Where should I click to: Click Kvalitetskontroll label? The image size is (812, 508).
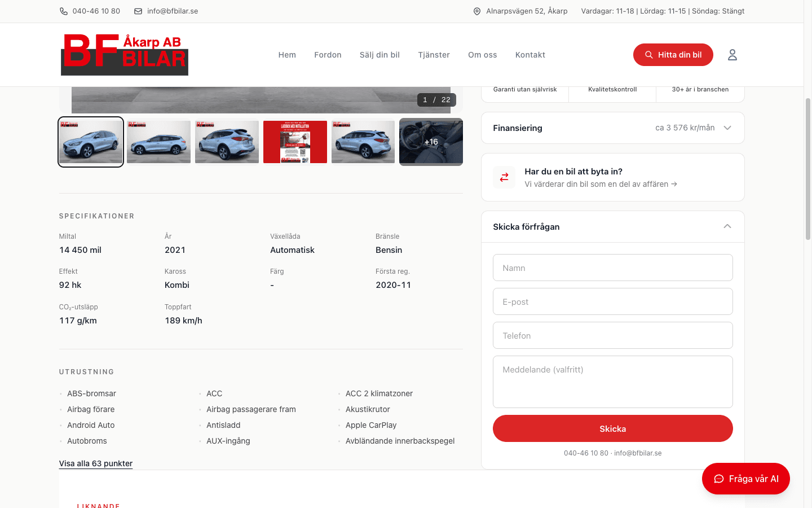pos(612,89)
